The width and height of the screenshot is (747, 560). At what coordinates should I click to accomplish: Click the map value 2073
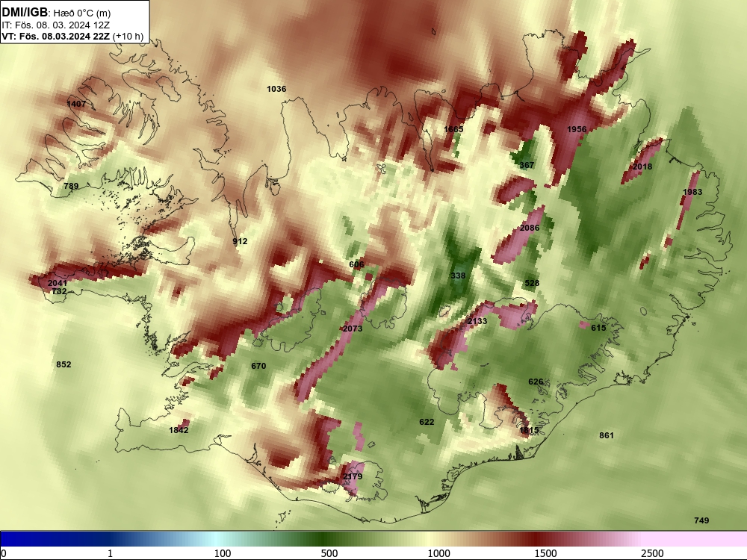point(353,329)
